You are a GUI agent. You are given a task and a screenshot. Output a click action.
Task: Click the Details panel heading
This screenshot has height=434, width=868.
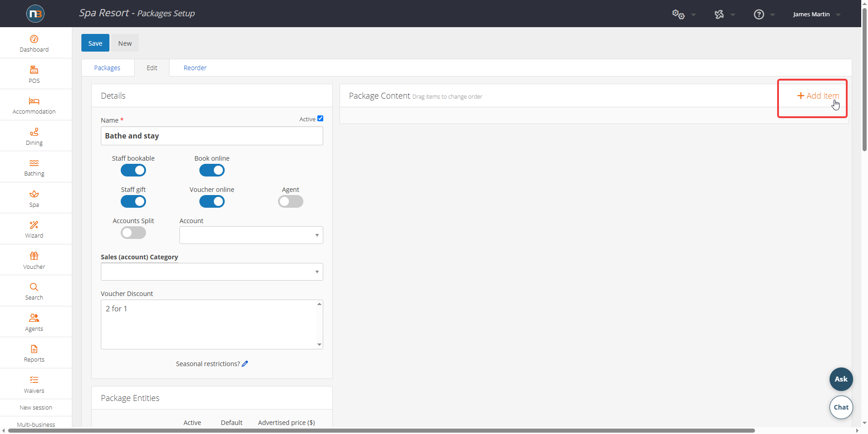click(113, 96)
